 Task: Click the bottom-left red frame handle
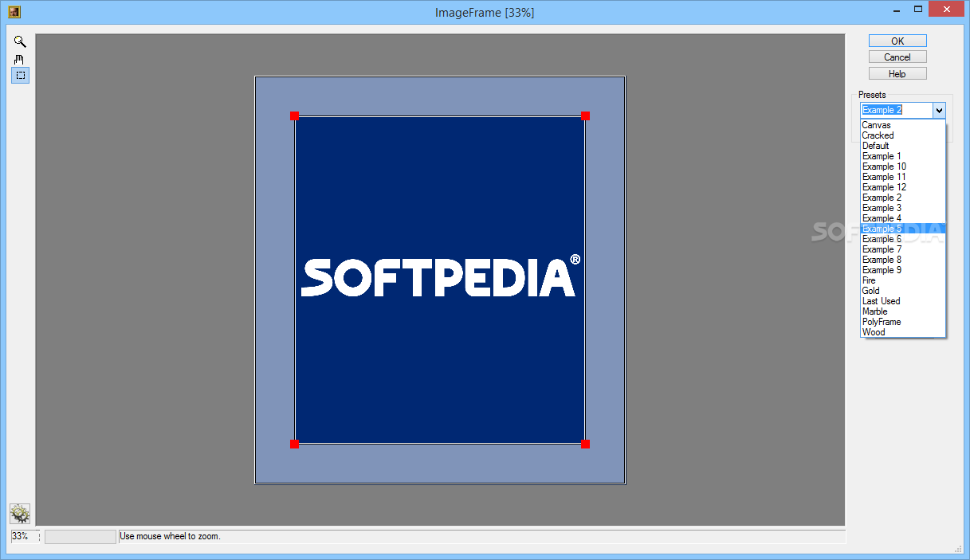click(294, 444)
